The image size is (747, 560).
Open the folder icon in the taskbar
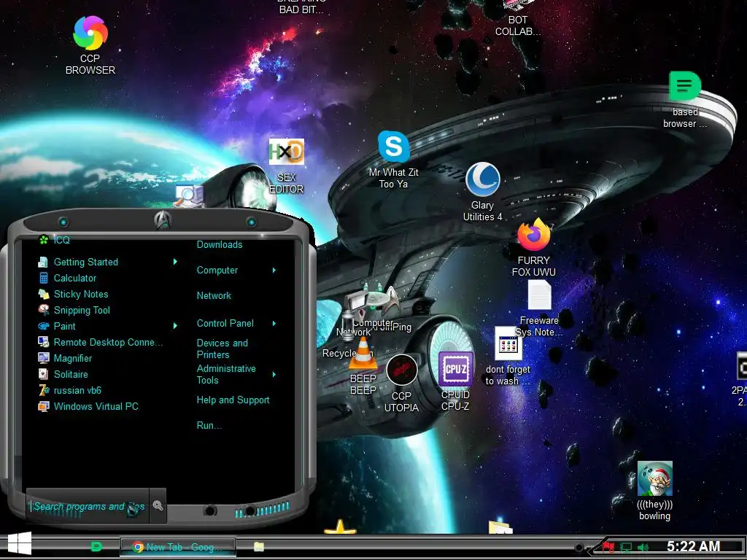[x=259, y=547]
